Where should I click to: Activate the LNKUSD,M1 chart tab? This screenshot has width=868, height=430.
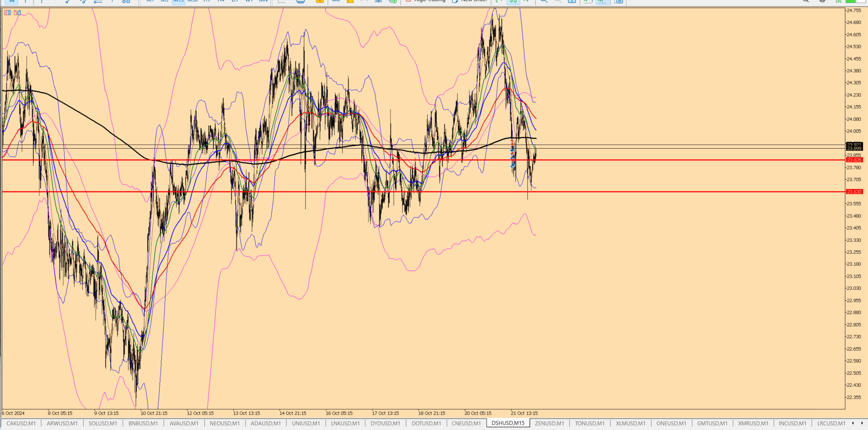click(345, 423)
